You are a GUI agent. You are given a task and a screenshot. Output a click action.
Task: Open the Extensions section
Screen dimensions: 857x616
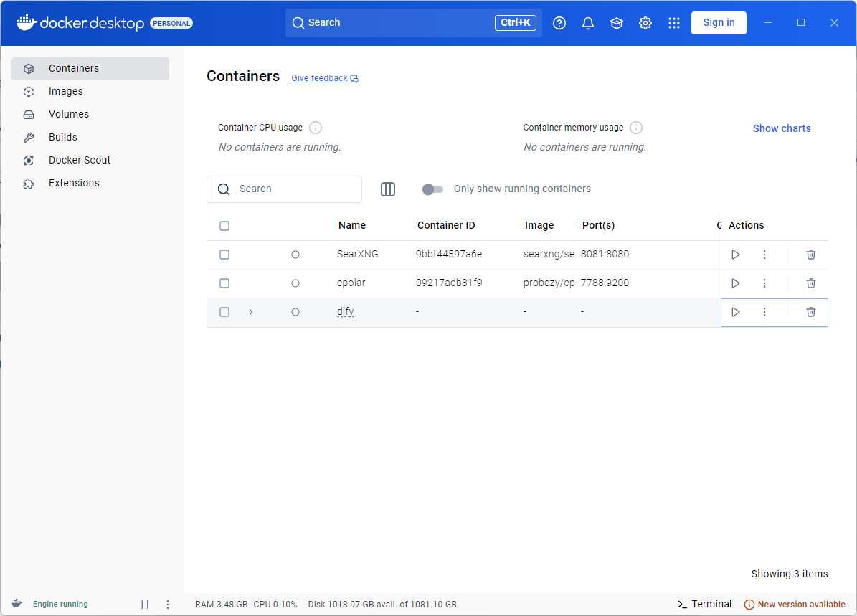pos(90,183)
